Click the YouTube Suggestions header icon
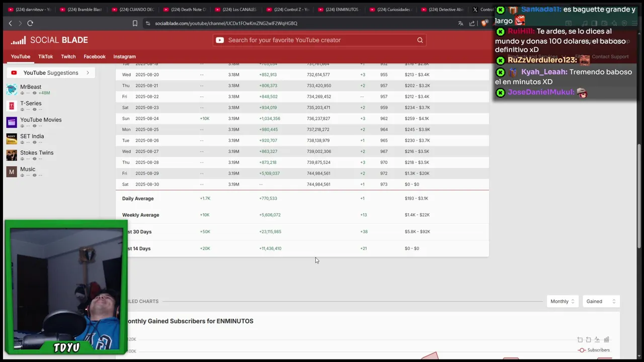644x362 pixels. click(14, 73)
